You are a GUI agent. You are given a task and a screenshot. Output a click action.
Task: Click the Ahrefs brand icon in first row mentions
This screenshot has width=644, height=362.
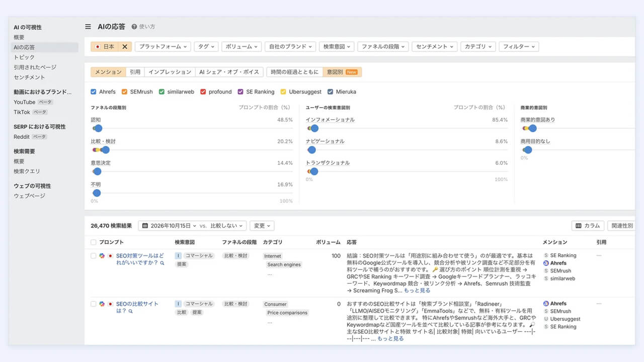pyautogui.click(x=546, y=263)
